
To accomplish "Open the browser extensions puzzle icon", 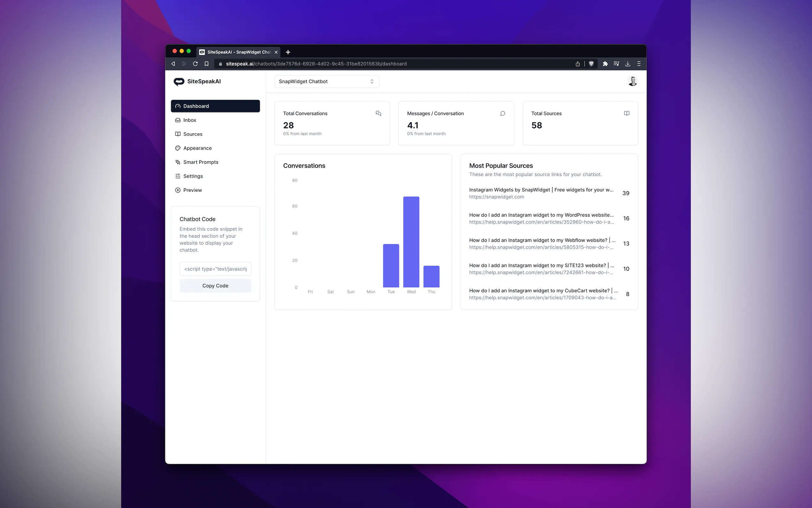I will click(x=605, y=64).
